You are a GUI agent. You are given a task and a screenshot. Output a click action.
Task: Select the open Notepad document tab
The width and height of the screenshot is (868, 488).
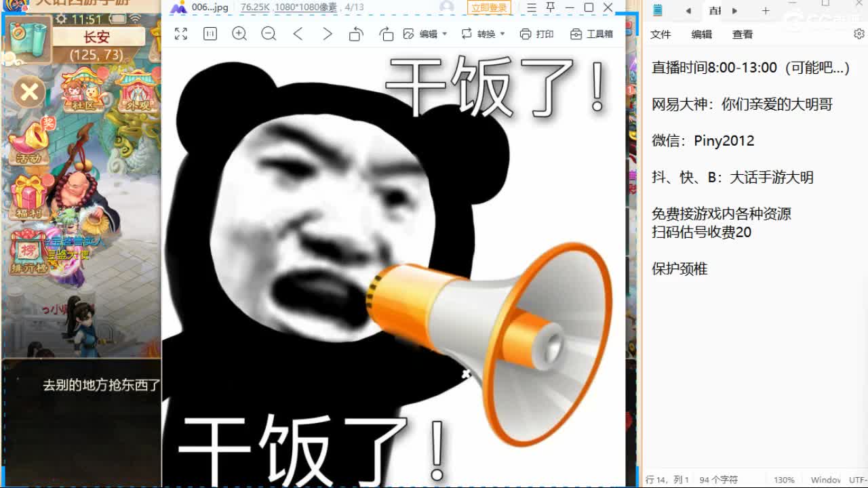click(715, 10)
